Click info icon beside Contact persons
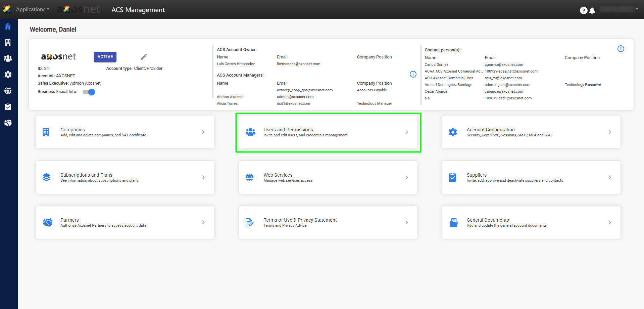The height and width of the screenshot is (309, 644). [x=621, y=49]
